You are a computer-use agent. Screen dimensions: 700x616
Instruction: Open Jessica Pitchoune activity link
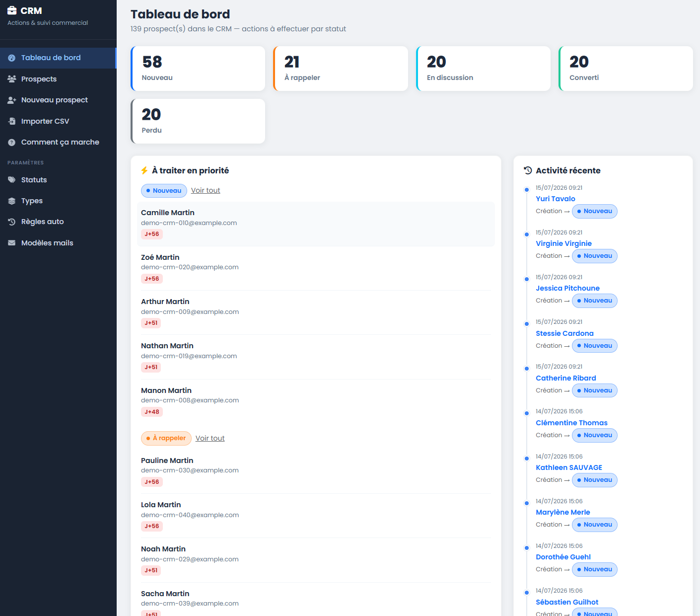click(567, 288)
